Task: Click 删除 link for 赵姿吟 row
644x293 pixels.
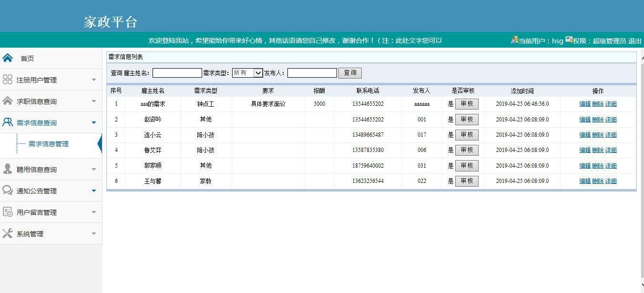Action: pos(598,120)
